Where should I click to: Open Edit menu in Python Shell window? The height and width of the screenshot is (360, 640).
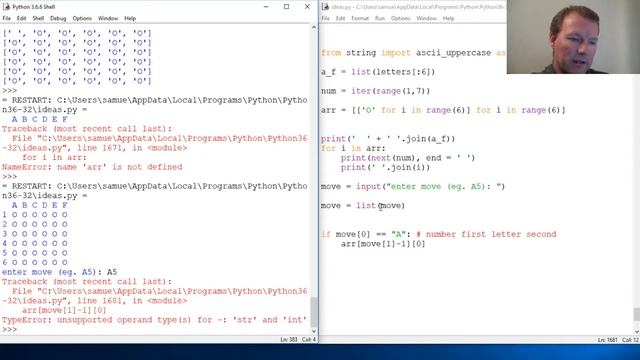[x=21, y=18]
